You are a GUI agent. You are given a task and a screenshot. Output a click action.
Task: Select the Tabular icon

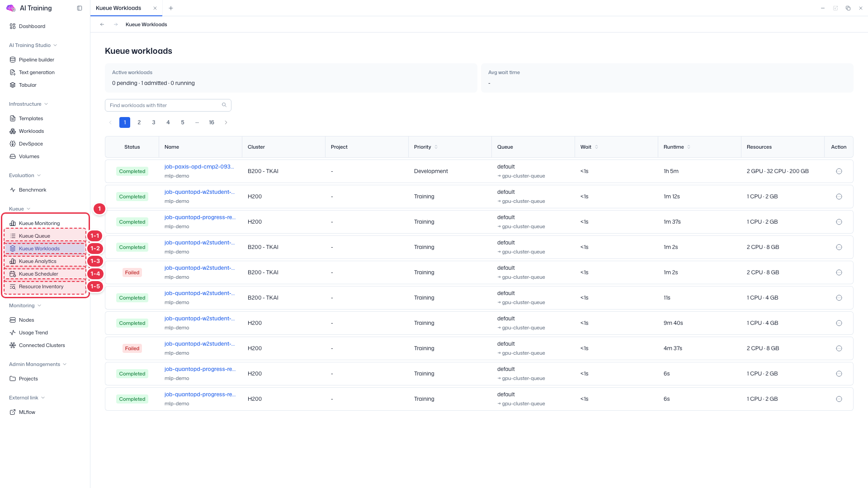(13, 85)
